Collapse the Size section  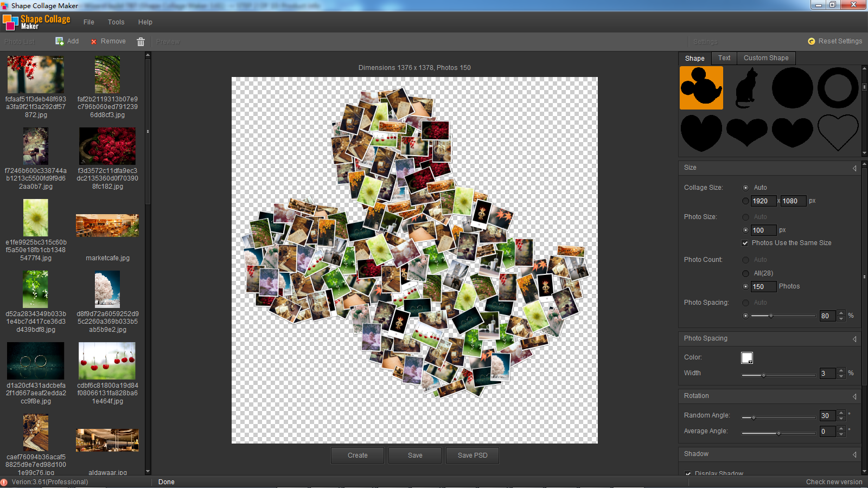tap(854, 168)
